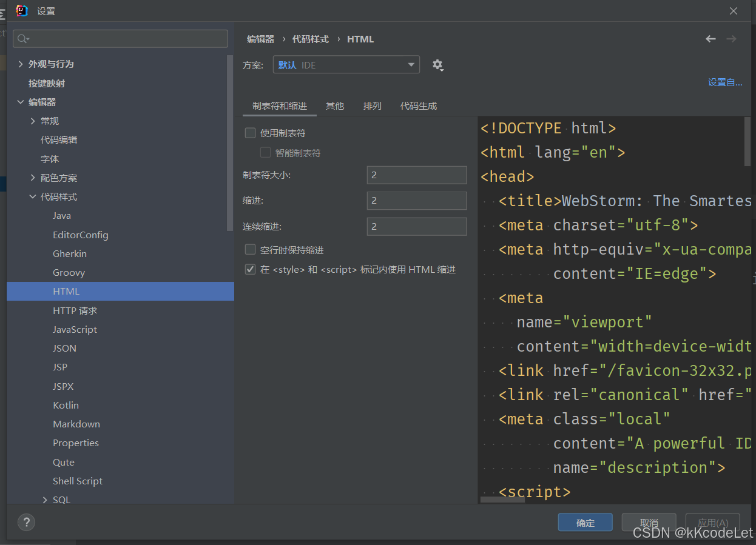Click the <!DOCTYPE html> line in preview

[548, 128]
